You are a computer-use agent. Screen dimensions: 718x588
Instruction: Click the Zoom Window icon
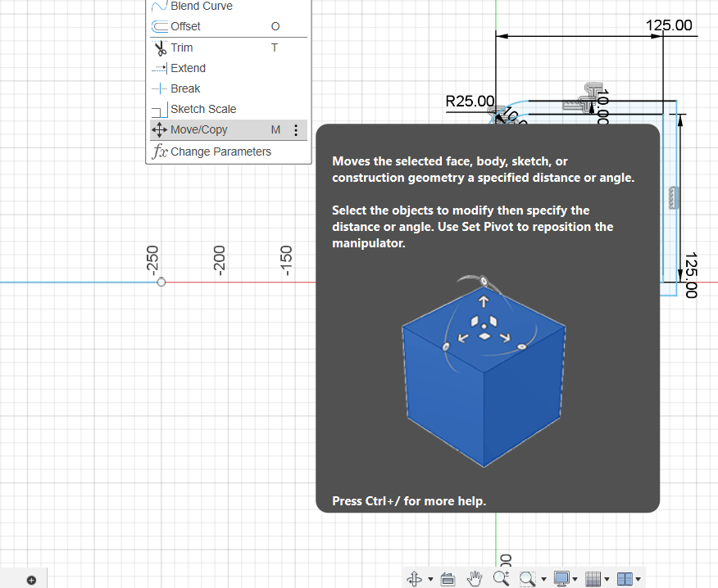pyautogui.click(x=528, y=579)
